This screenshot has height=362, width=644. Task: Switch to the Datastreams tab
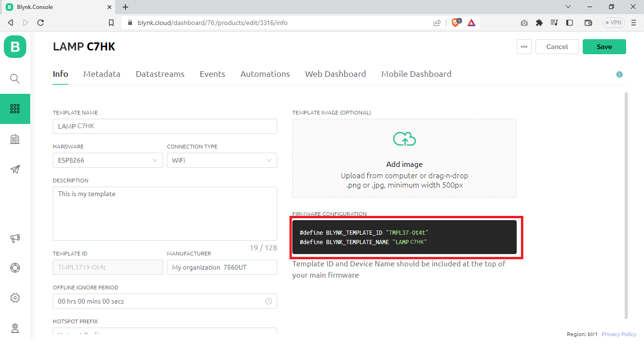click(x=160, y=74)
